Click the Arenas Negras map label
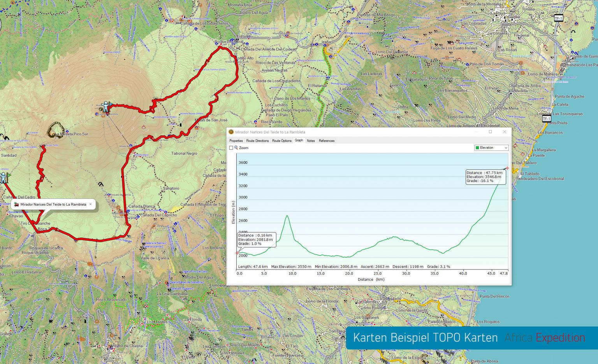This screenshot has width=598, height=364. click(x=274, y=71)
